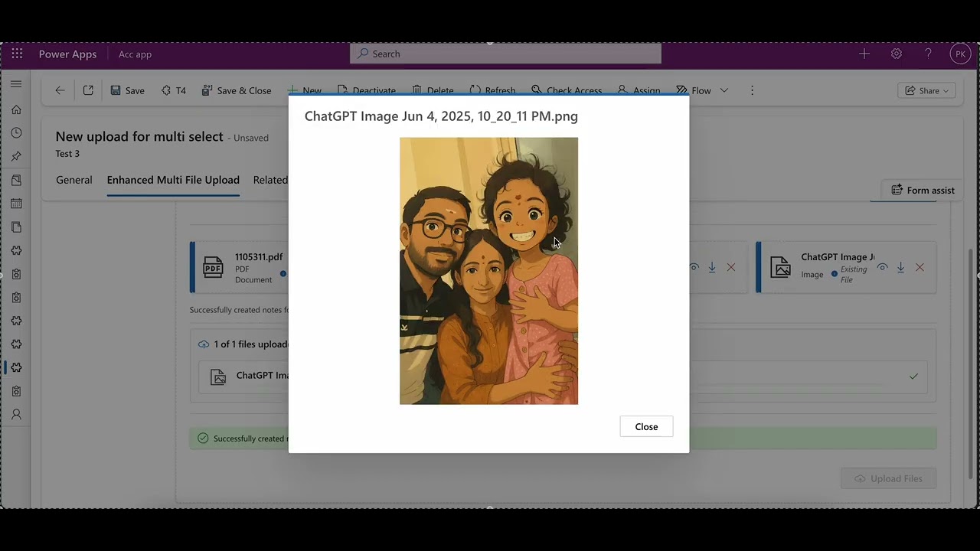
Task: Click the cloud icon beside 1 of 1 files uploaded
Action: pyautogui.click(x=204, y=344)
